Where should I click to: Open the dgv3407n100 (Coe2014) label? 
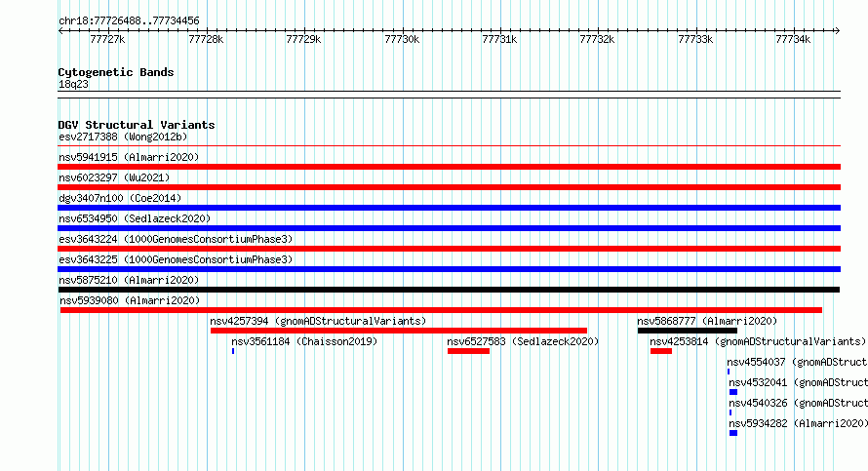(120, 198)
